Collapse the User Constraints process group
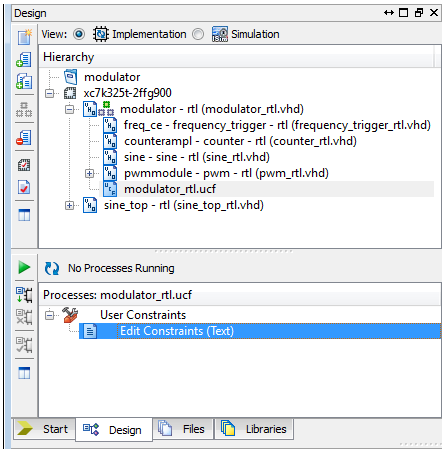The width and height of the screenshot is (446, 456). click(x=49, y=315)
